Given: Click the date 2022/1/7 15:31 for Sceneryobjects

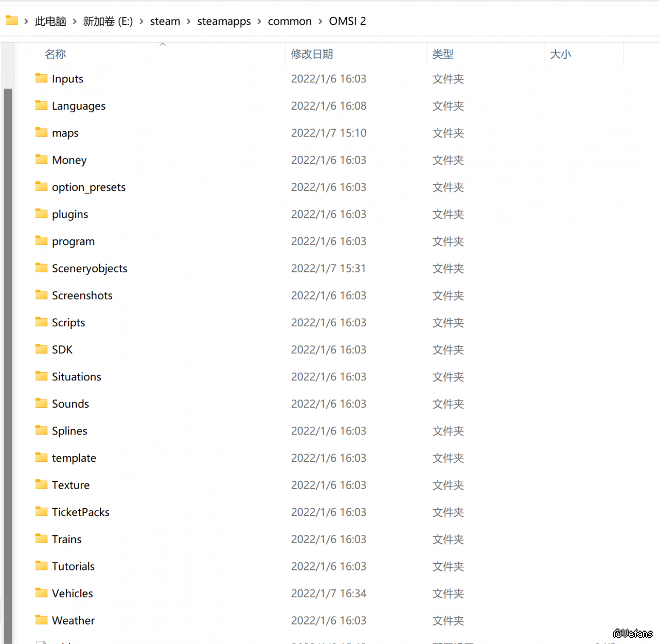Looking at the screenshot, I should click(328, 268).
